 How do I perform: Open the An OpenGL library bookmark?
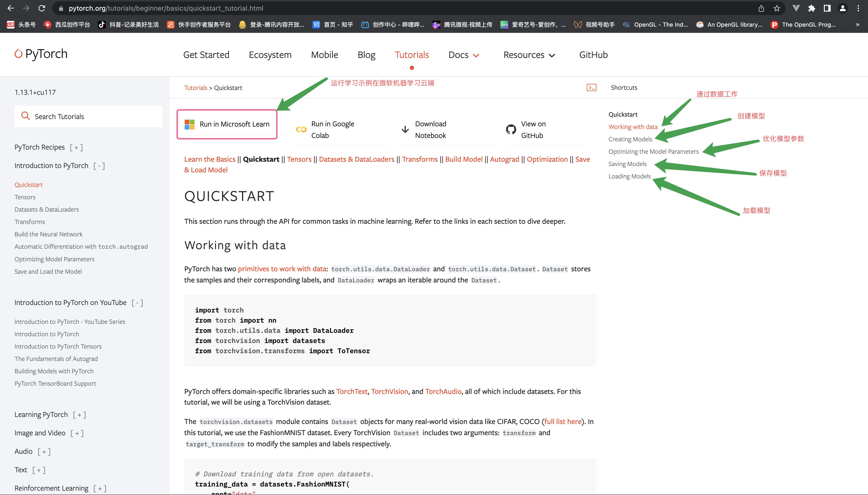pyautogui.click(x=729, y=24)
